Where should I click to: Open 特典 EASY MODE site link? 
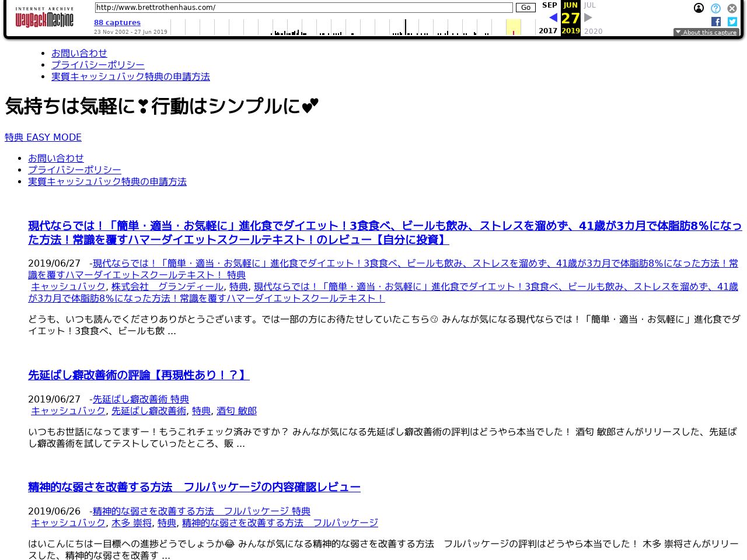point(43,137)
